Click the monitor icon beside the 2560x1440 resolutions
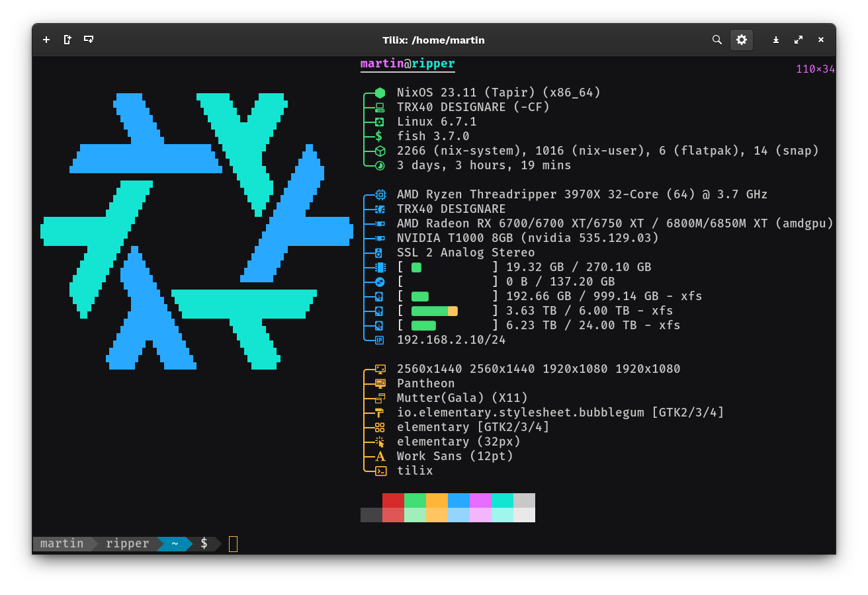Screen dimensions: 868x595 pyautogui.click(x=380, y=369)
